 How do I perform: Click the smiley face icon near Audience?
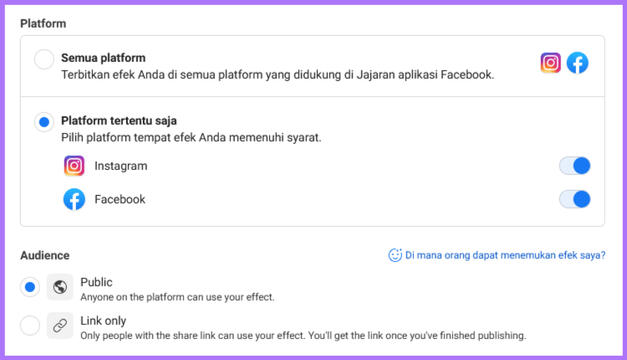coord(395,255)
